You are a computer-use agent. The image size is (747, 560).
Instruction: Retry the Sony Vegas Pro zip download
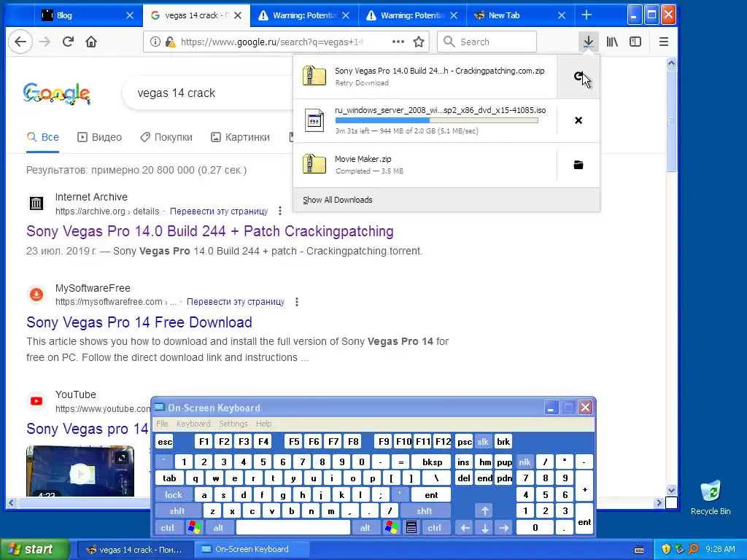(578, 76)
